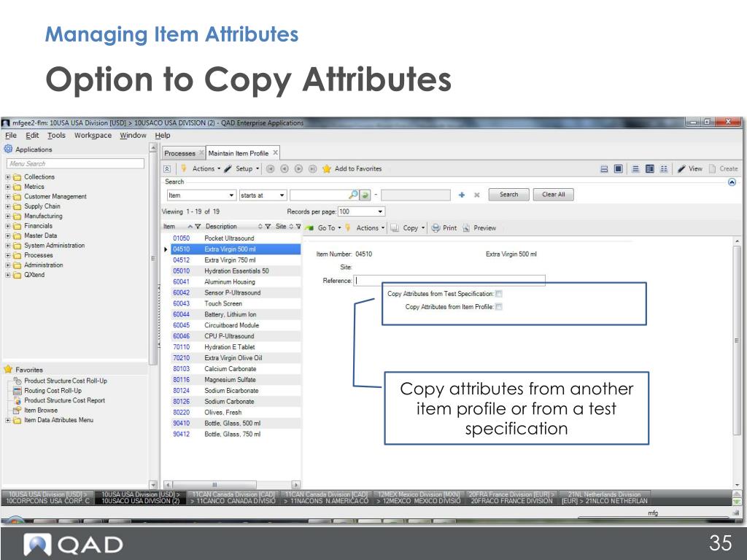Click the Create document icon
This screenshot has width=747, height=560.
(712, 168)
